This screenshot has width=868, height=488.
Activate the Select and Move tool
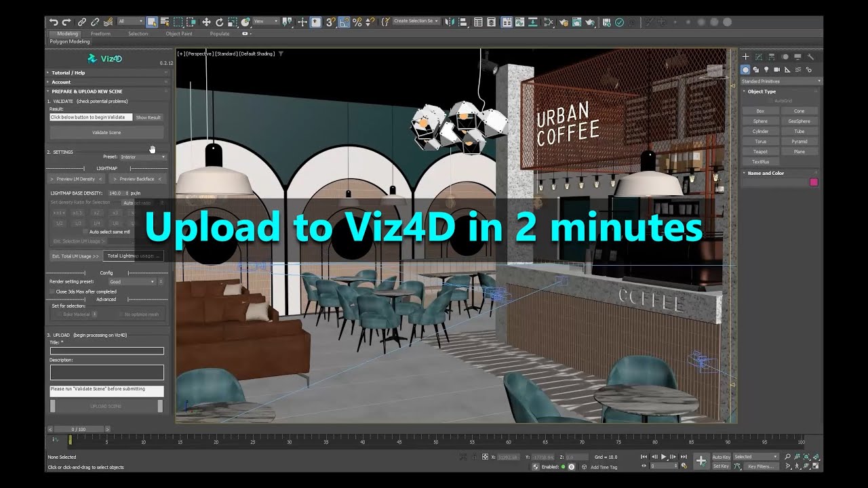click(x=206, y=22)
